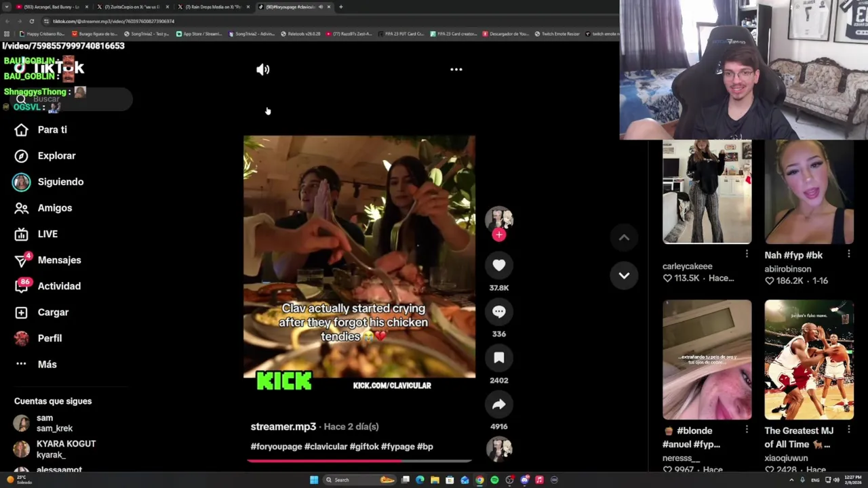This screenshot has width=868, height=488.
Task: Open the creator's profile avatar beside video
Action: 499,219
